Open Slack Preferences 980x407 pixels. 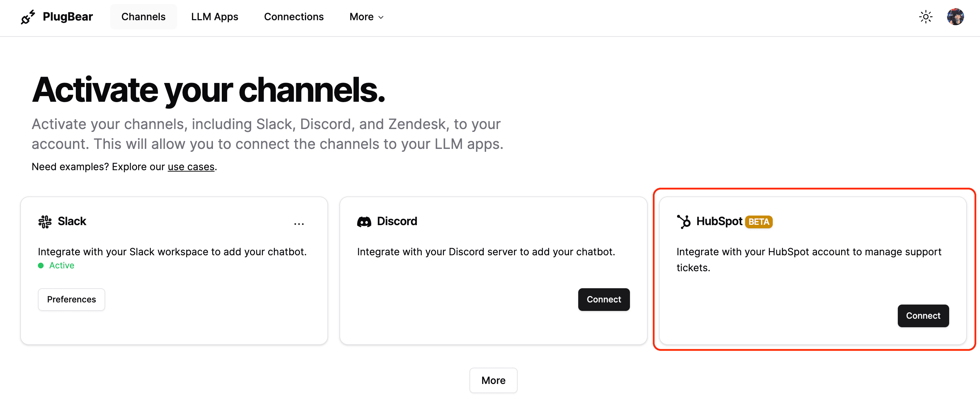[x=72, y=299]
